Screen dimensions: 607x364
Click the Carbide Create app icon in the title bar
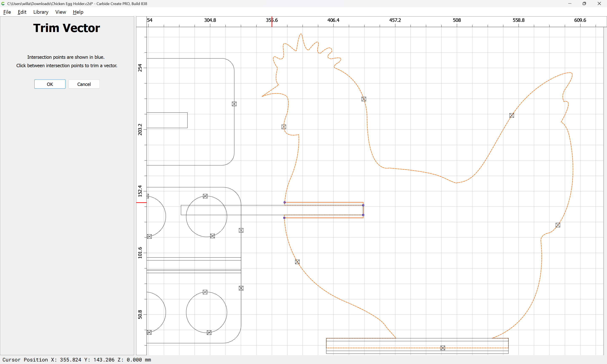pyautogui.click(x=3, y=3)
